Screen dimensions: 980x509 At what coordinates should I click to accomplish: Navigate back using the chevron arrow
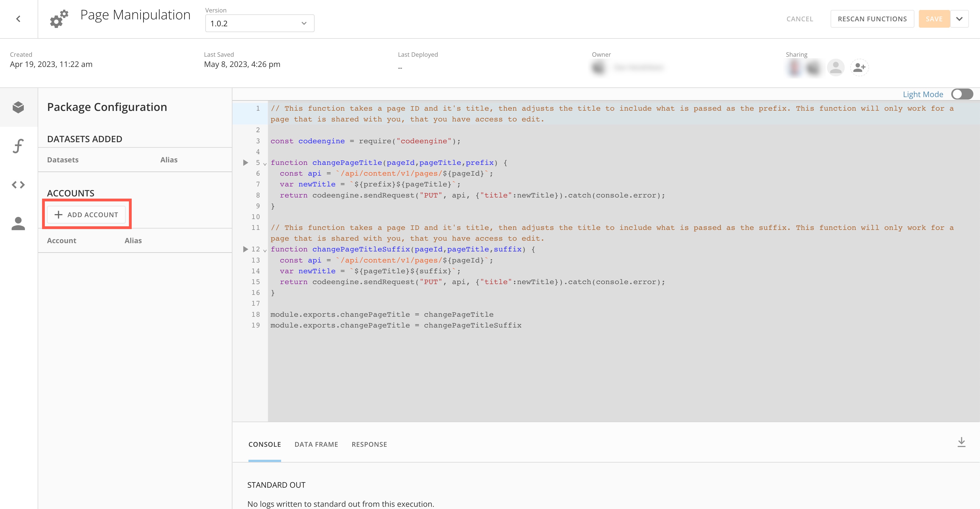pos(18,18)
